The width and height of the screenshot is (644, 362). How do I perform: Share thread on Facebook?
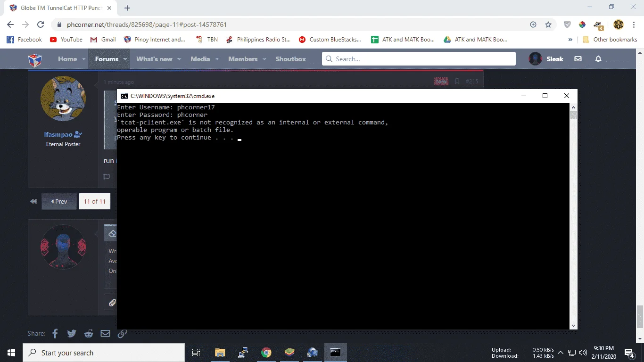55,333
